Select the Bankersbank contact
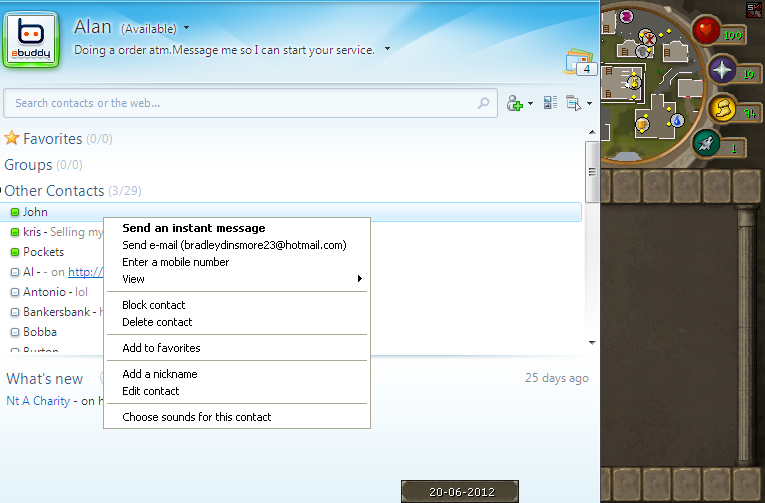The height and width of the screenshot is (503, 765). point(57,312)
